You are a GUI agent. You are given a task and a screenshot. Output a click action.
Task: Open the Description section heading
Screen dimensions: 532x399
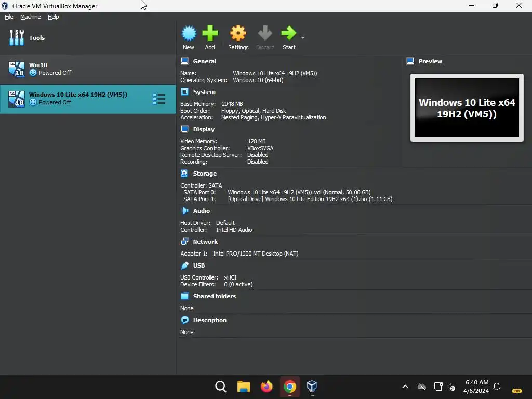coord(210,320)
